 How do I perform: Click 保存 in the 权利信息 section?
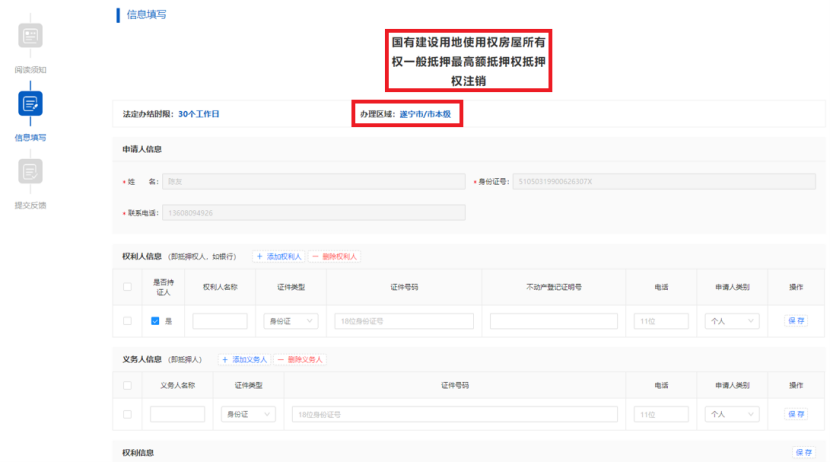click(803, 453)
